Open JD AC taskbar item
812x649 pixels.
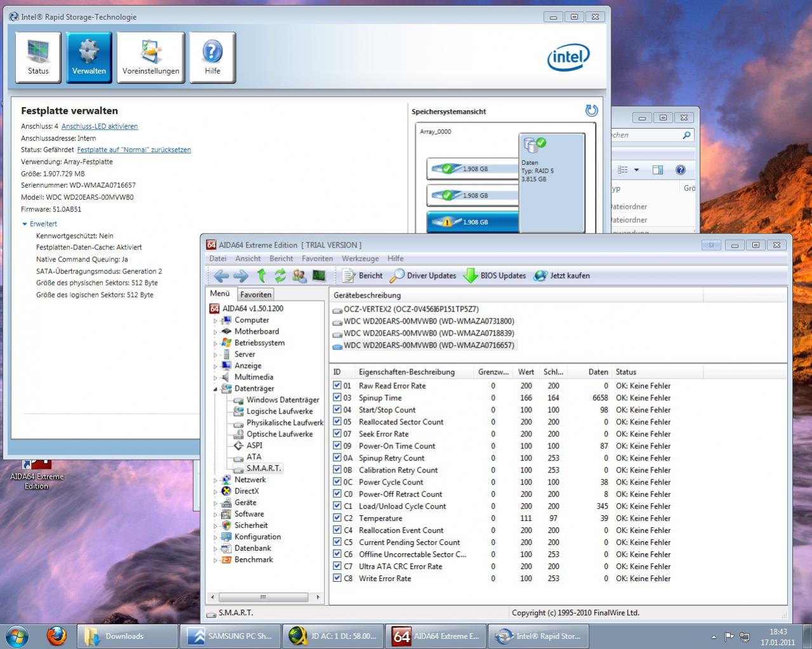click(333, 636)
